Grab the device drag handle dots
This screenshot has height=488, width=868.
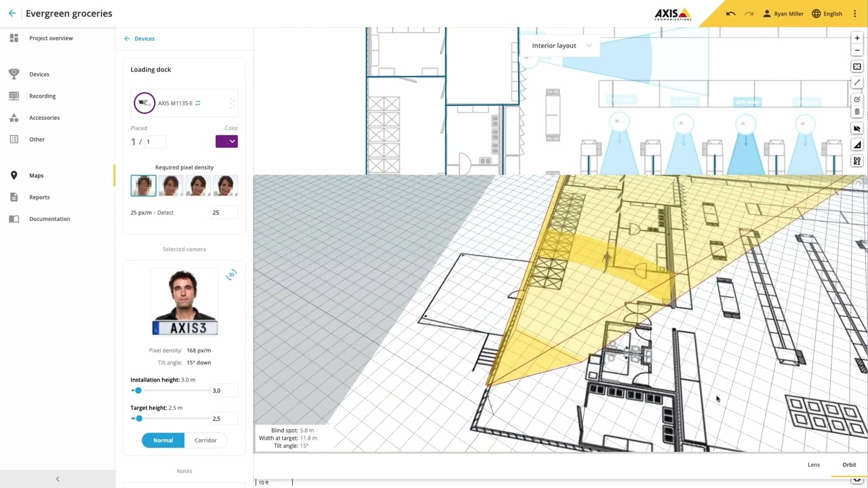tap(232, 103)
